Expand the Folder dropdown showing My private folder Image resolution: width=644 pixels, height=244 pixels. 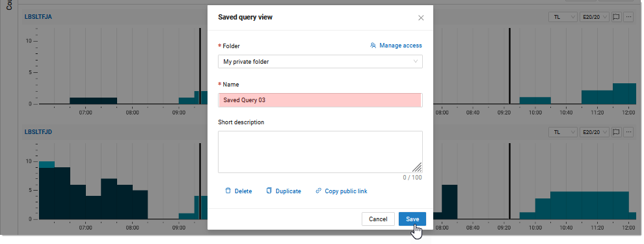(320, 62)
